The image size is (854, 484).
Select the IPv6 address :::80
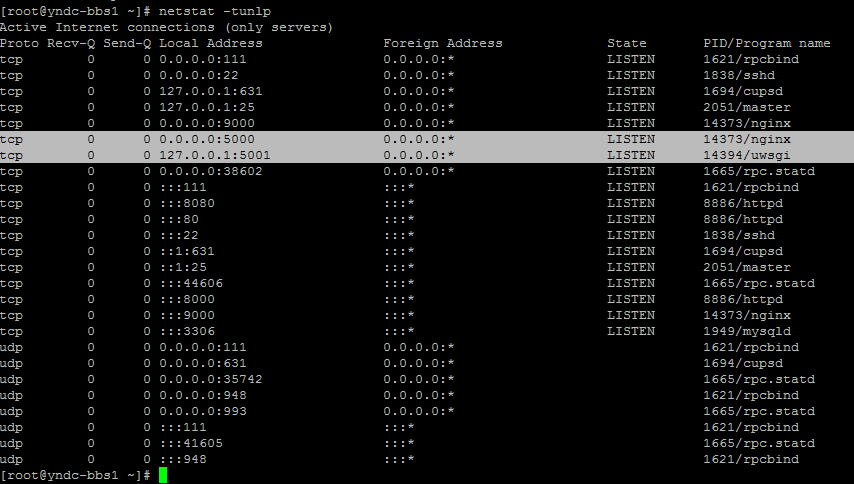pos(179,219)
